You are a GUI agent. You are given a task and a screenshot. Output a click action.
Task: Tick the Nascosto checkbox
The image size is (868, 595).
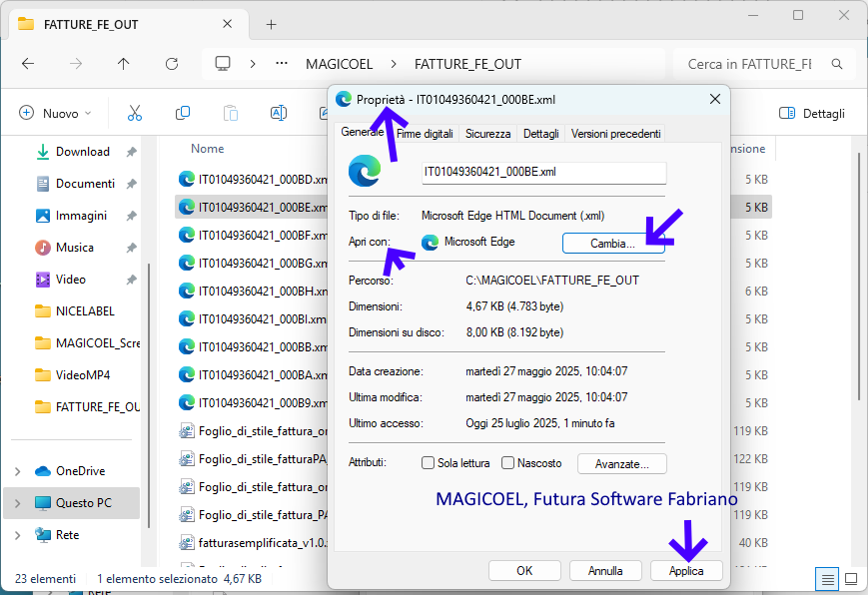pos(507,462)
